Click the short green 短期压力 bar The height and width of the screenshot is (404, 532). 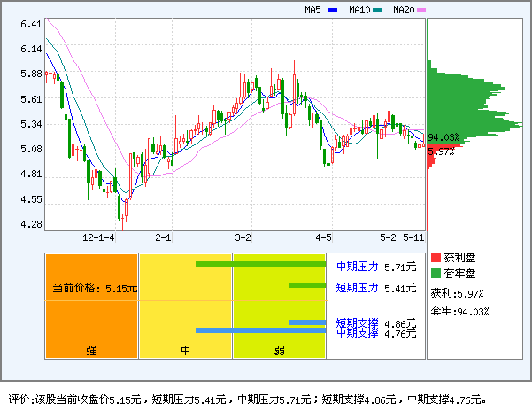tap(307, 284)
